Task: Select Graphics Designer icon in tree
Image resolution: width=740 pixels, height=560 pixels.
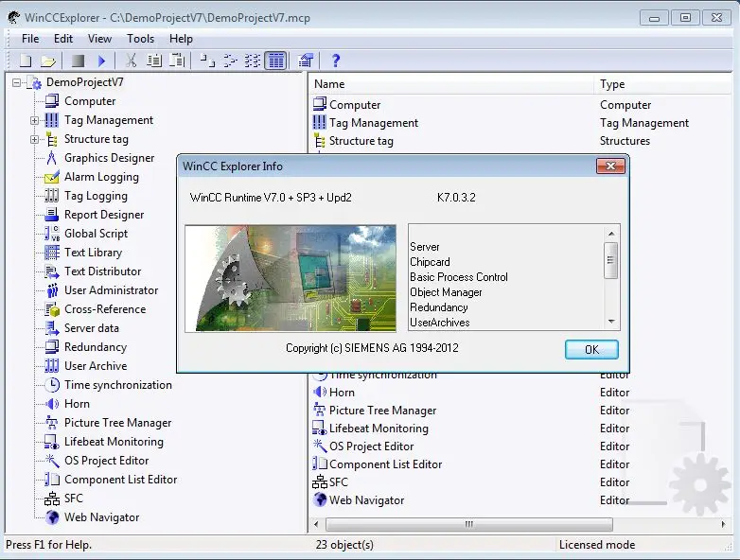Action: click(51, 158)
